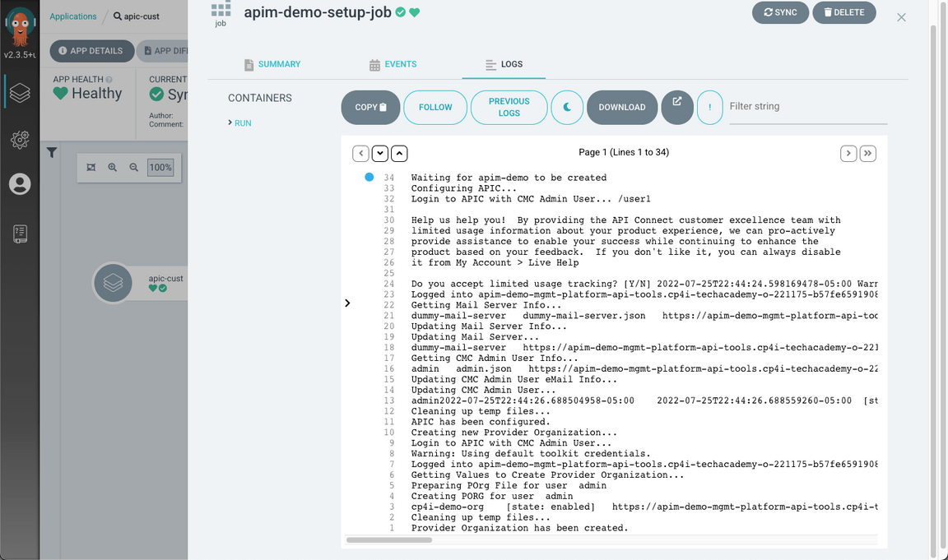Click the DOWNLOAD logs button

621,108
